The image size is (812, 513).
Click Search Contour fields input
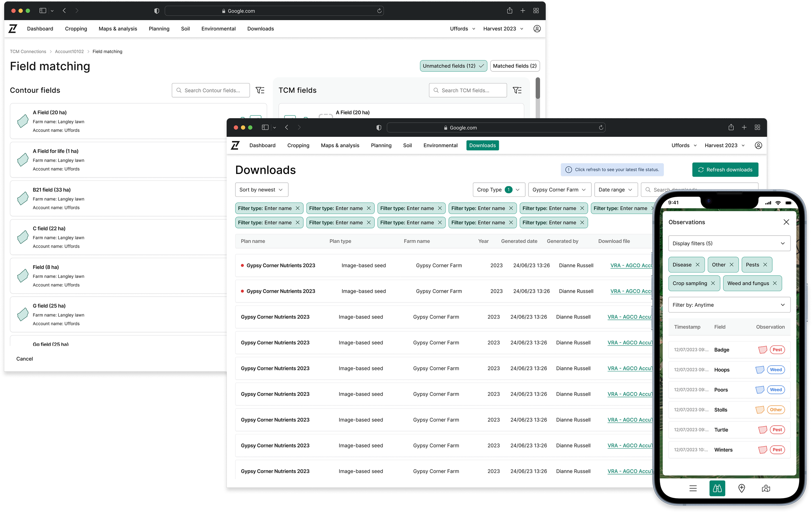pos(211,90)
